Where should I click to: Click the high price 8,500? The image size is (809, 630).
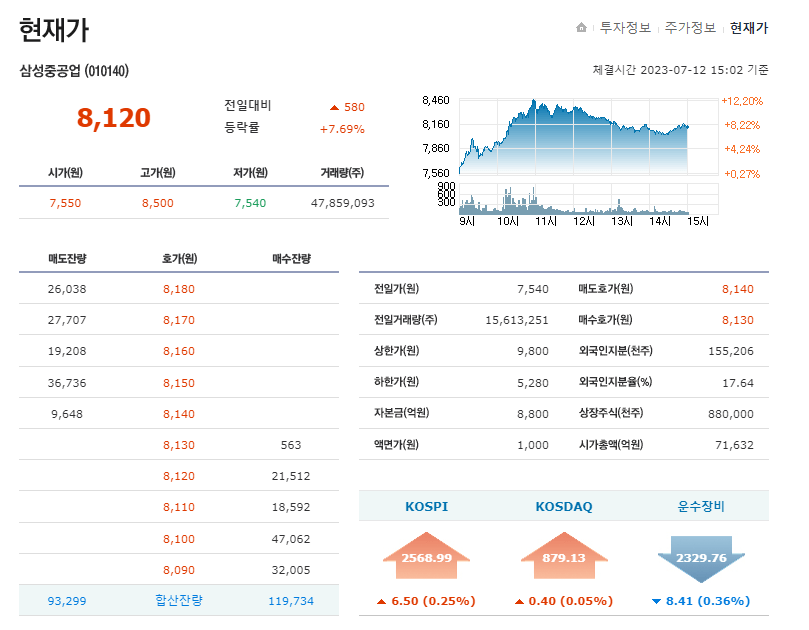pos(158,203)
